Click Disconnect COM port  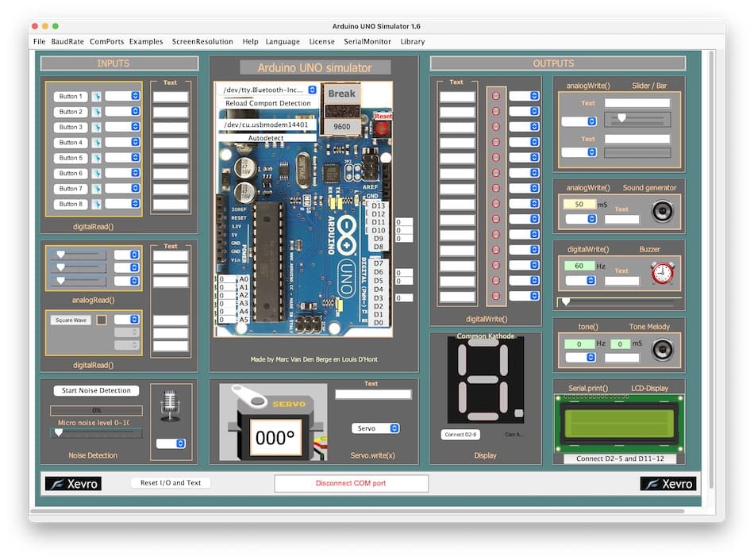(351, 484)
